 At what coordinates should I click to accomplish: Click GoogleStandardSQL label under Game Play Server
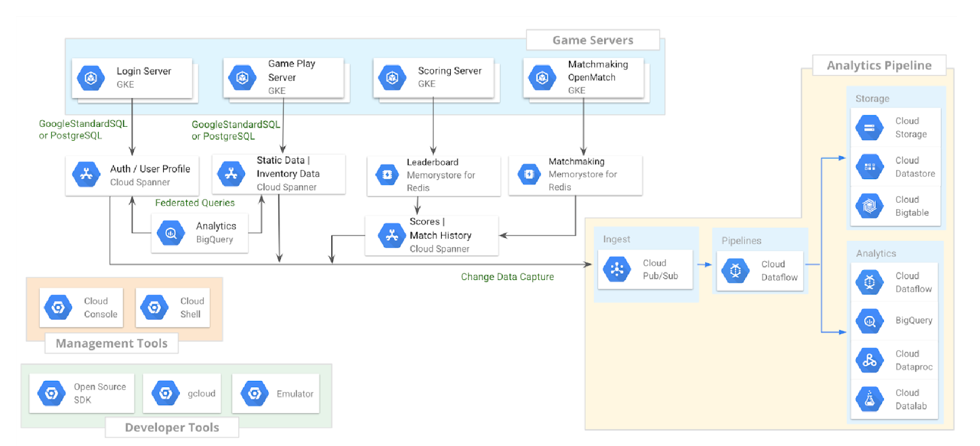pyautogui.click(x=236, y=130)
